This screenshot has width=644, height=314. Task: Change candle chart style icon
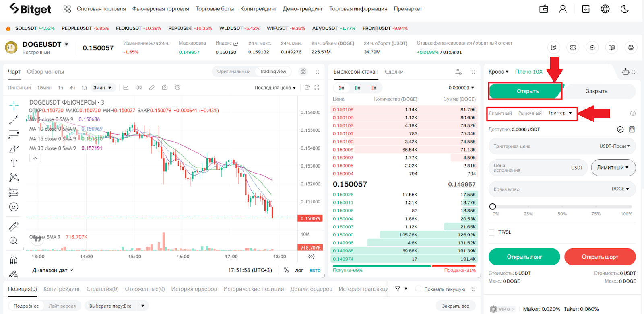pyautogui.click(x=139, y=87)
